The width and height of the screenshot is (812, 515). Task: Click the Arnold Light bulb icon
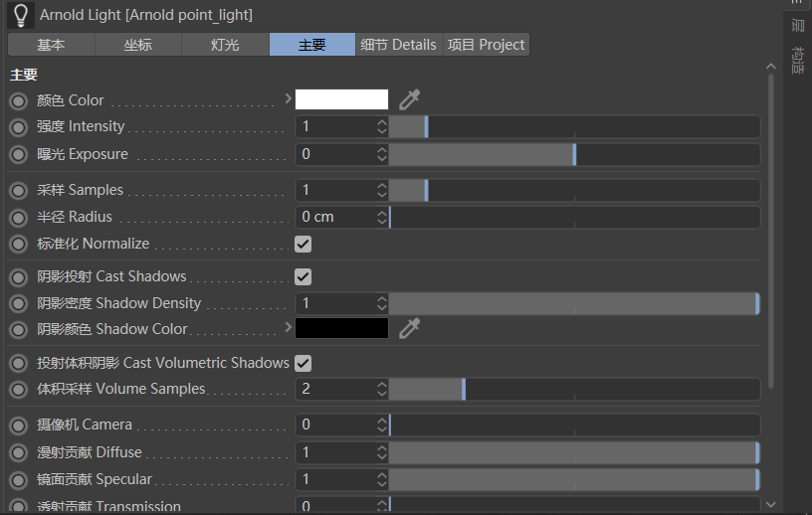click(21, 15)
